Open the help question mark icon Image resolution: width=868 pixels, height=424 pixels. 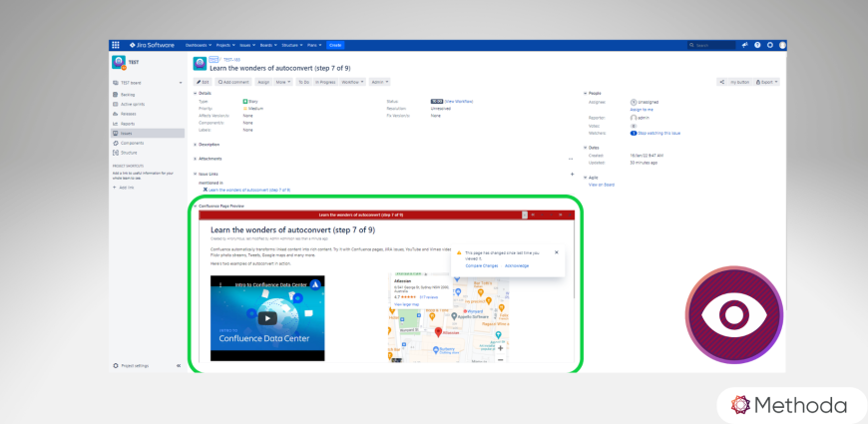click(x=757, y=45)
